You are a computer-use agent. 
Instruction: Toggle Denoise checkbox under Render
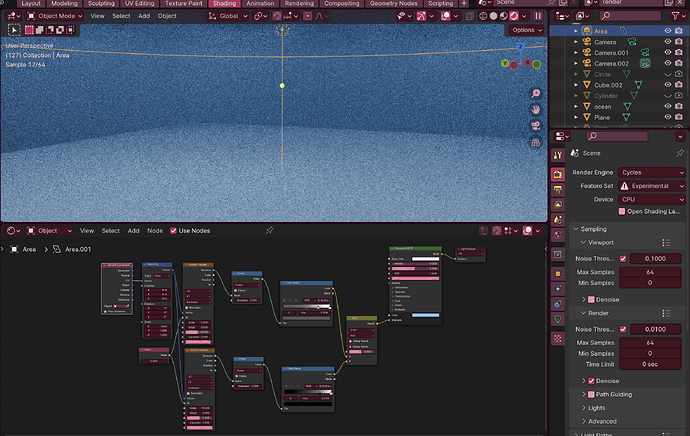(x=591, y=381)
